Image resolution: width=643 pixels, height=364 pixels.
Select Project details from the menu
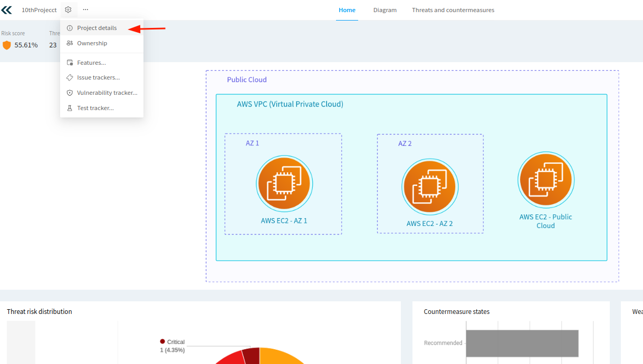pos(97,28)
